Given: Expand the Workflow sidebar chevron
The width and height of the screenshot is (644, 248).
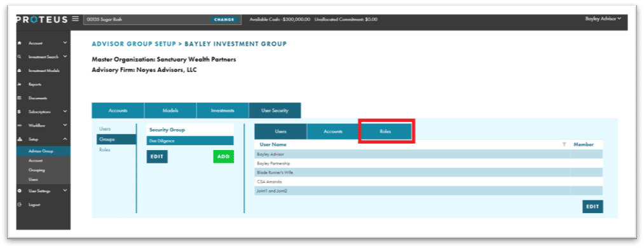Looking at the screenshot, I should pos(64,125).
